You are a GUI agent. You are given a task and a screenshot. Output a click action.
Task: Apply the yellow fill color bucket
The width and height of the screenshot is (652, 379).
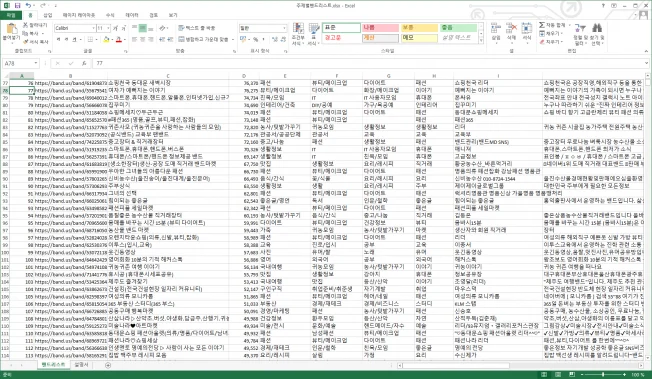106,40
